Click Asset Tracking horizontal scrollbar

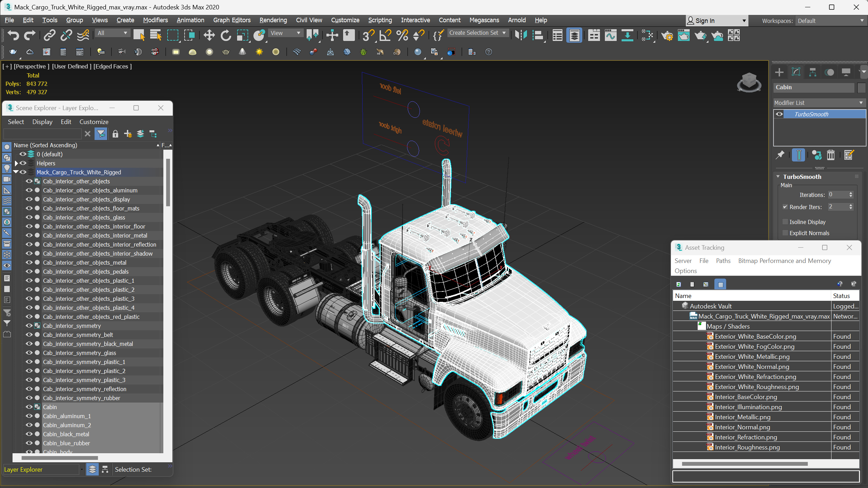tap(745, 464)
